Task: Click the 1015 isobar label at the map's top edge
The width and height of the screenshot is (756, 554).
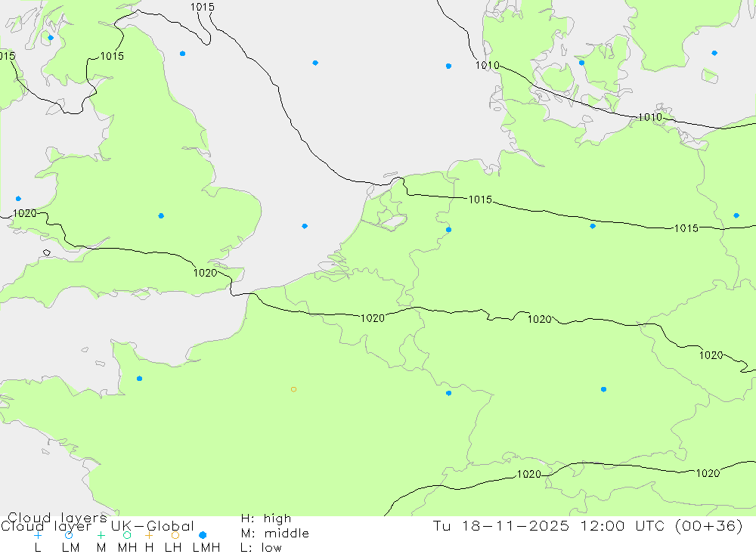Action: click(203, 7)
